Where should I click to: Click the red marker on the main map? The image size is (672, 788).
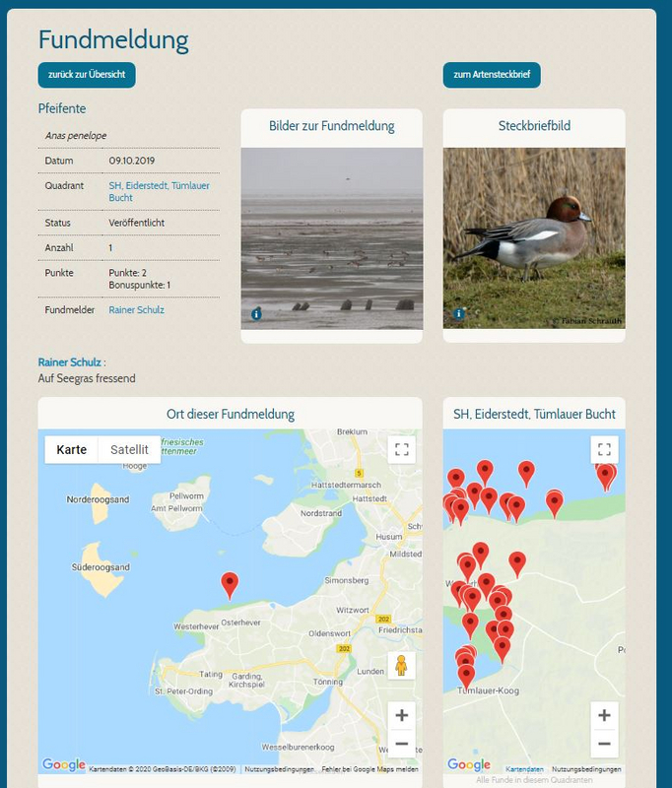[x=230, y=584]
